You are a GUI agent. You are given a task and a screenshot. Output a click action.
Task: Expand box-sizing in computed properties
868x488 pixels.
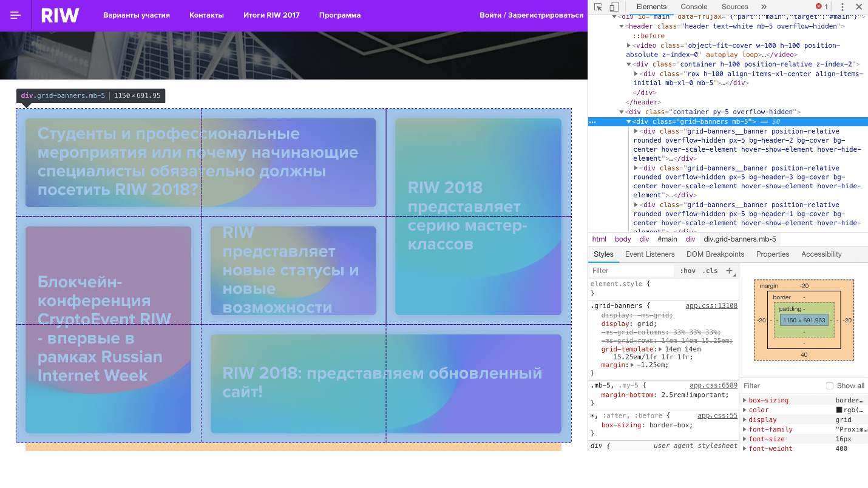pos(745,400)
